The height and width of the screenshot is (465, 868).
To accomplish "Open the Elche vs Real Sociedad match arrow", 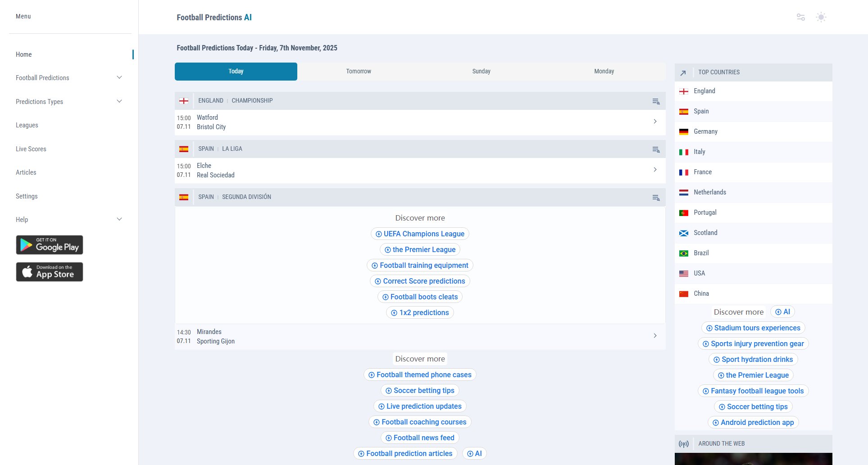I will [x=655, y=170].
